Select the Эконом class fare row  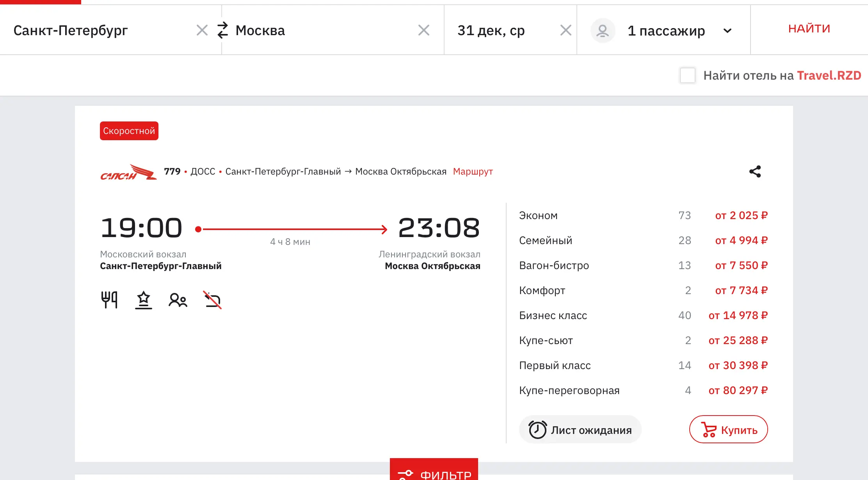(643, 215)
